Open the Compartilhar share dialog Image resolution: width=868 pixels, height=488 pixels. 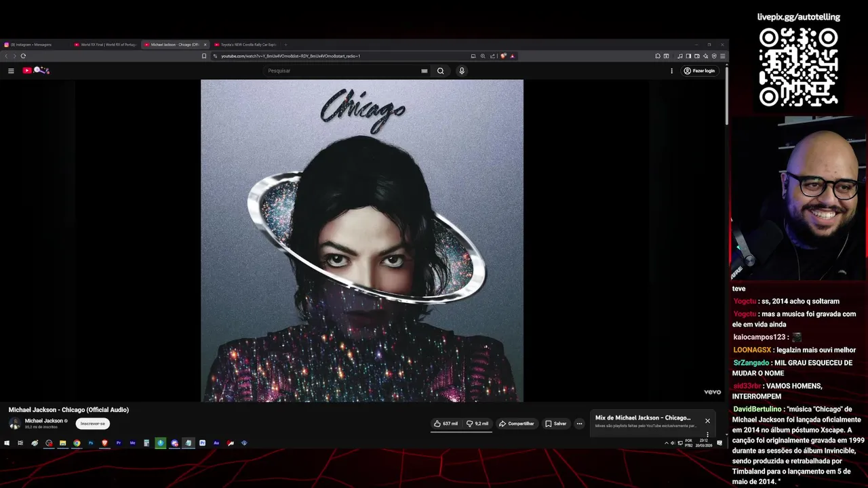pyautogui.click(x=517, y=424)
